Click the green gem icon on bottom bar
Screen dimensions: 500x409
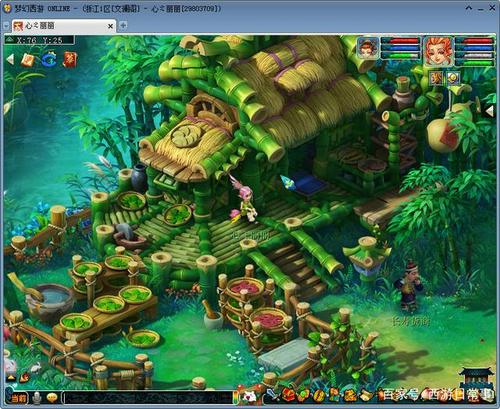point(303,396)
